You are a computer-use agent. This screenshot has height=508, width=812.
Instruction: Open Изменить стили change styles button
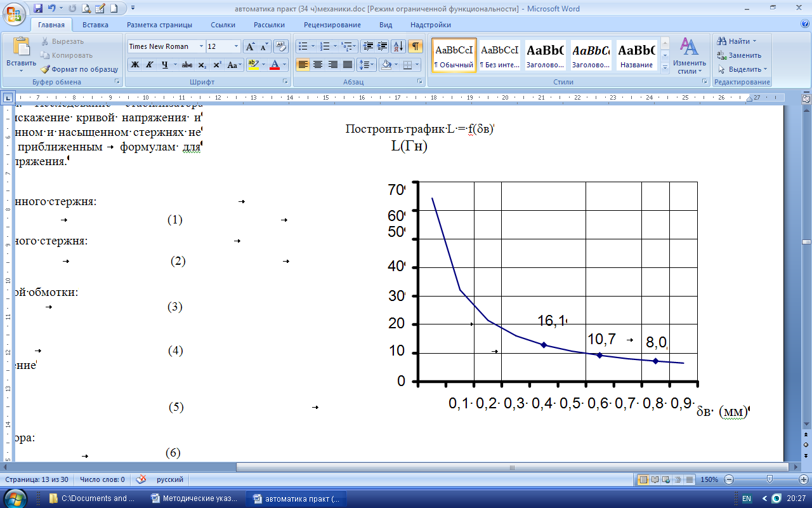coord(690,56)
